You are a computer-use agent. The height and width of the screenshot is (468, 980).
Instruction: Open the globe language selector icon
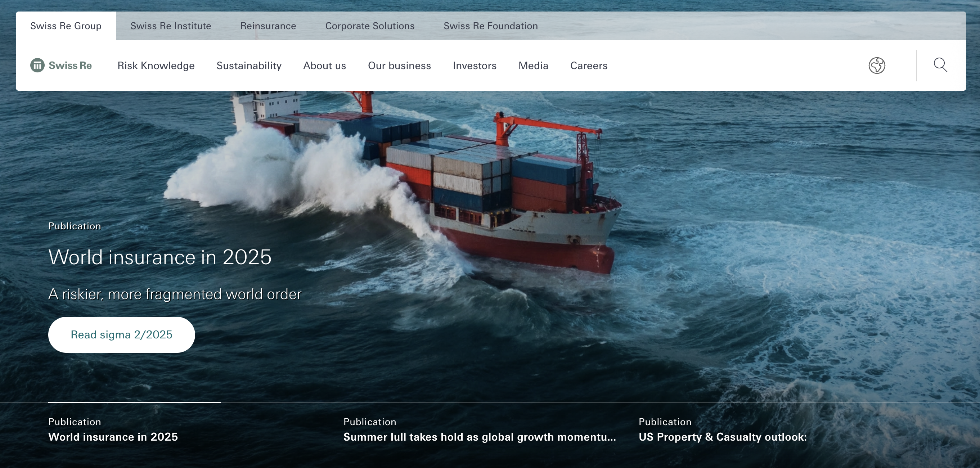877,66
